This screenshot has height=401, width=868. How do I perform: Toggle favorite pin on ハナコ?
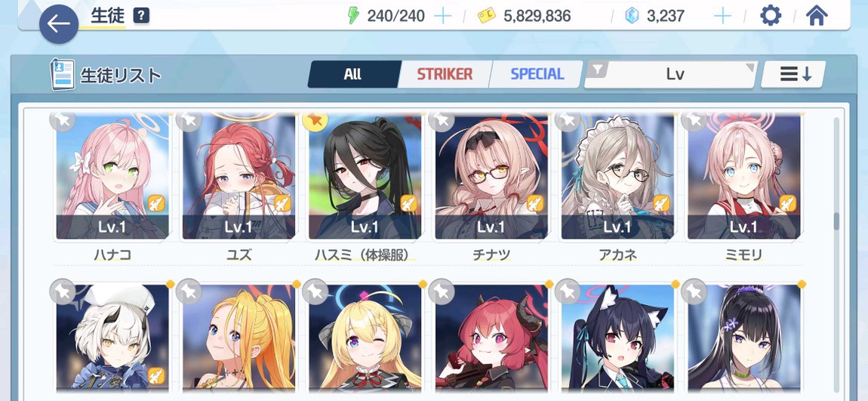tap(63, 119)
